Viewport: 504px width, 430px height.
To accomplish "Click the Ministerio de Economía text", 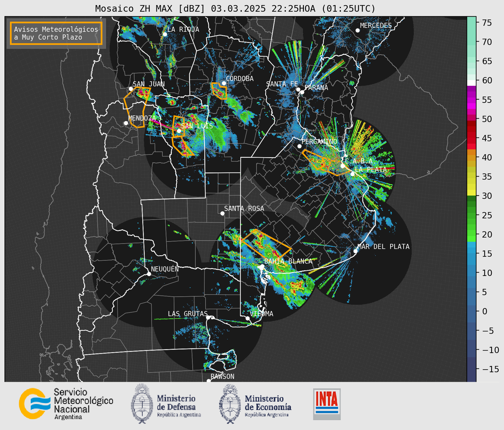I will click(x=268, y=406).
